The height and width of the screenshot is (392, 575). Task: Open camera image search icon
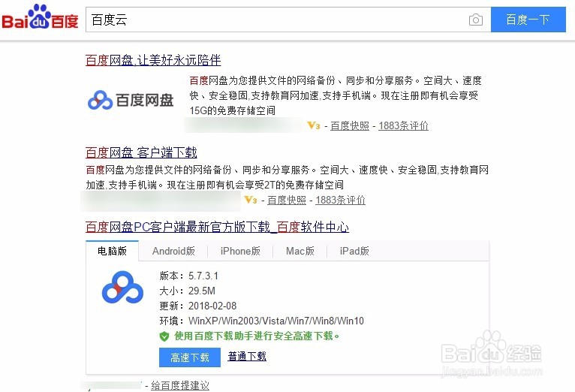pyautogui.click(x=476, y=20)
